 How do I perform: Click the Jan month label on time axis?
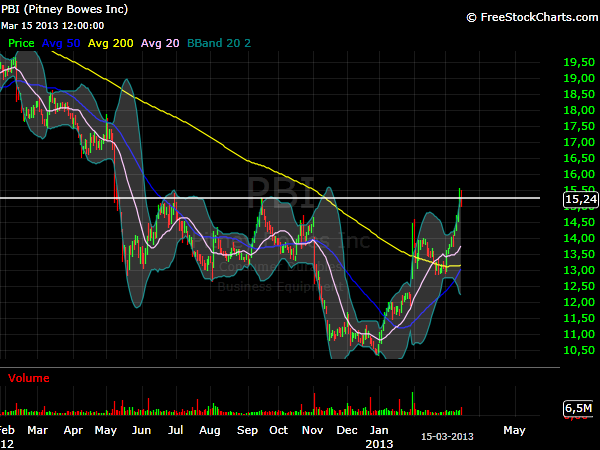(x=379, y=430)
